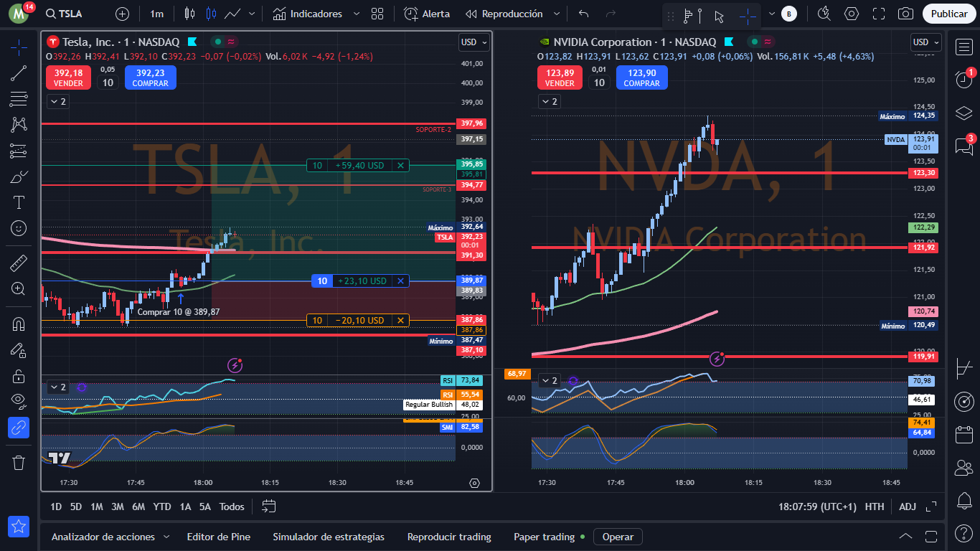Toggle ADJ price adjustment

click(908, 507)
